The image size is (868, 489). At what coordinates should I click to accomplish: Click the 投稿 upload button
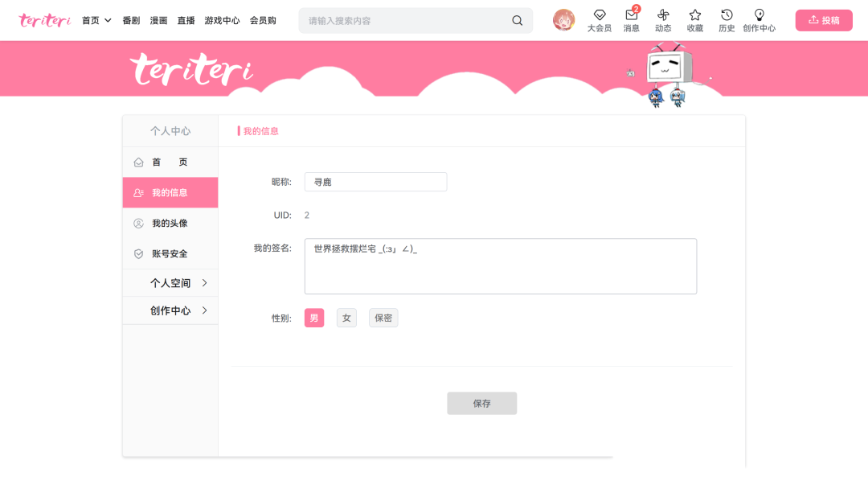823,19
